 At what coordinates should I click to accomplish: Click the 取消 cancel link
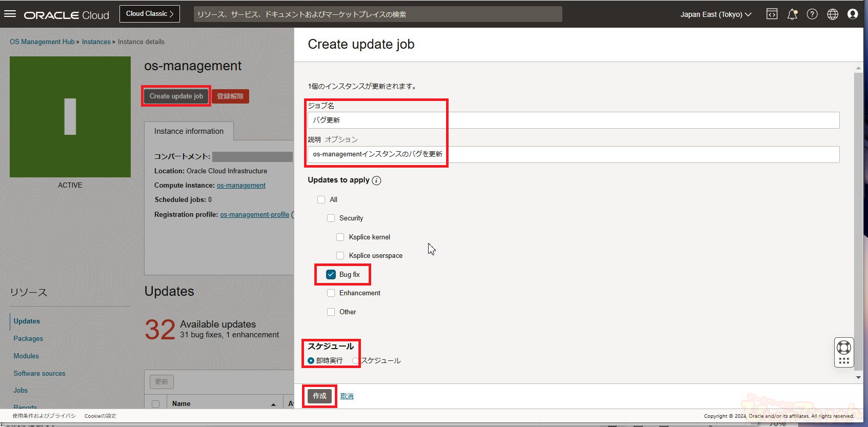point(347,396)
